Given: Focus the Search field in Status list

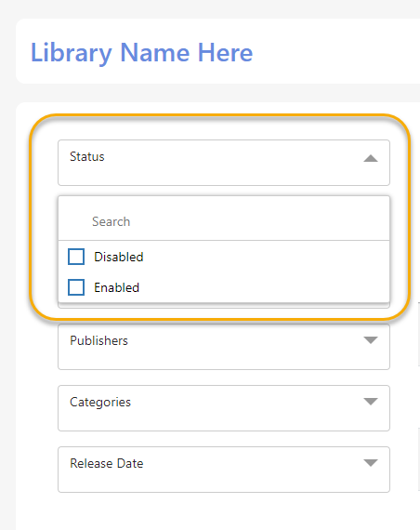Looking at the screenshot, I should [224, 221].
